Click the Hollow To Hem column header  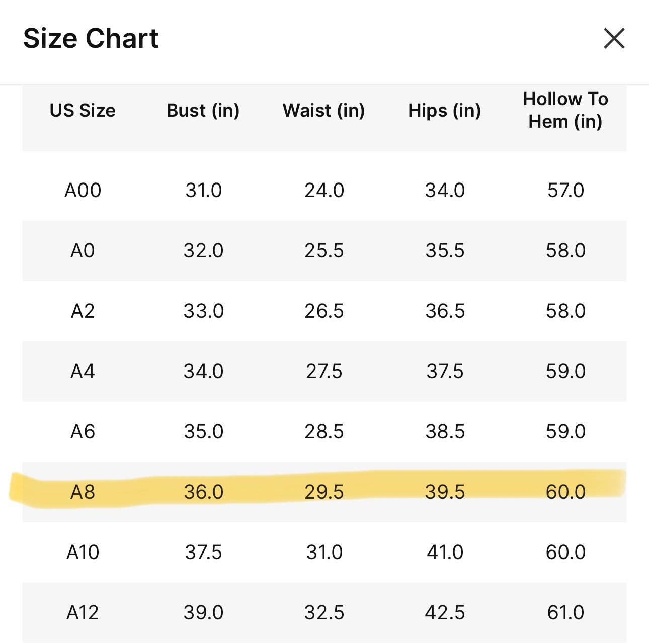565,110
